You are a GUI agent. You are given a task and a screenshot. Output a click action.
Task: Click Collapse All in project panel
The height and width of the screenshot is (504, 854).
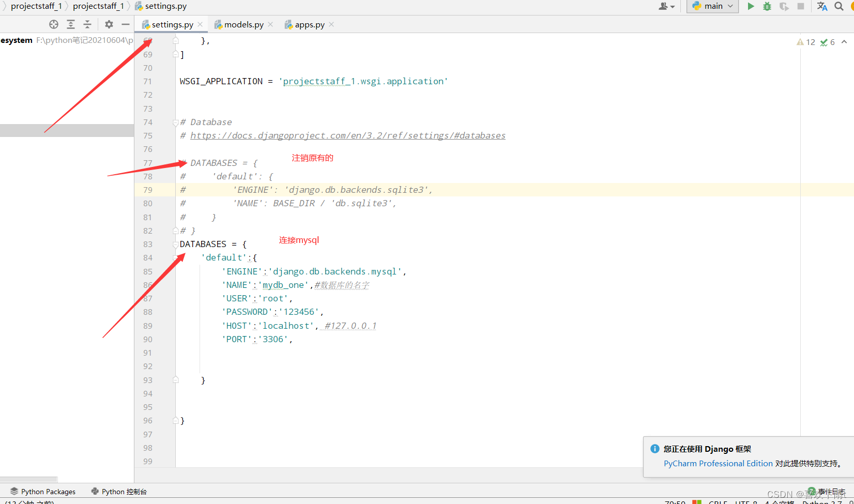(x=87, y=24)
